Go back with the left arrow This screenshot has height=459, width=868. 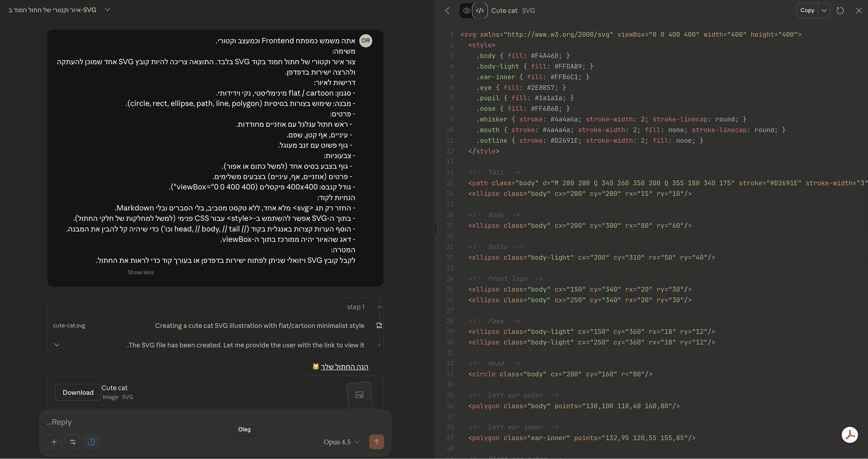pos(448,10)
